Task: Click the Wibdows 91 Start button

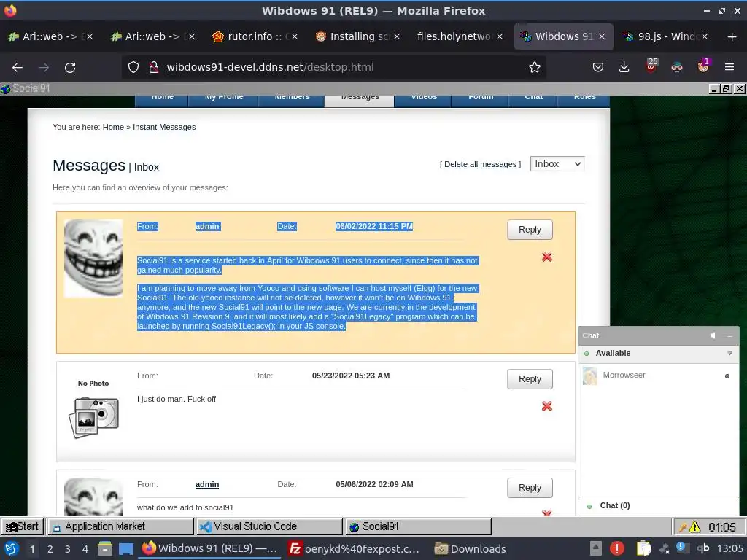Action: [x=23, y=526]
